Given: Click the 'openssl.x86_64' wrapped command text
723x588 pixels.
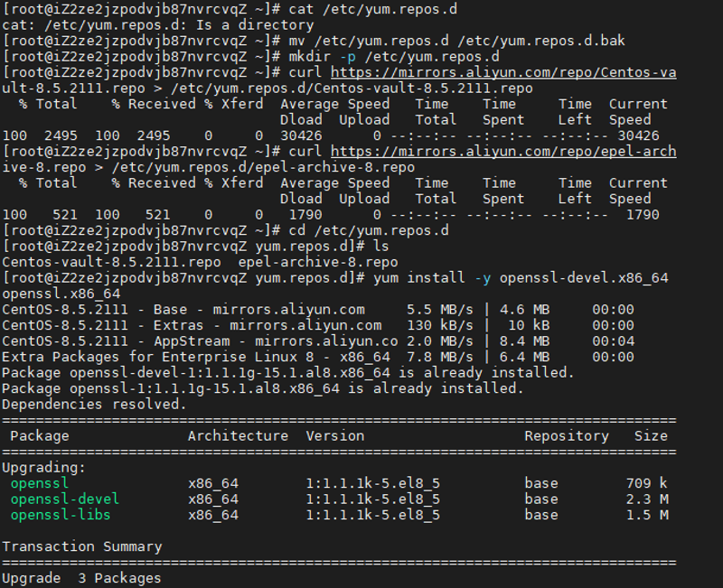Looking at the screenshot, I should 61,294.
